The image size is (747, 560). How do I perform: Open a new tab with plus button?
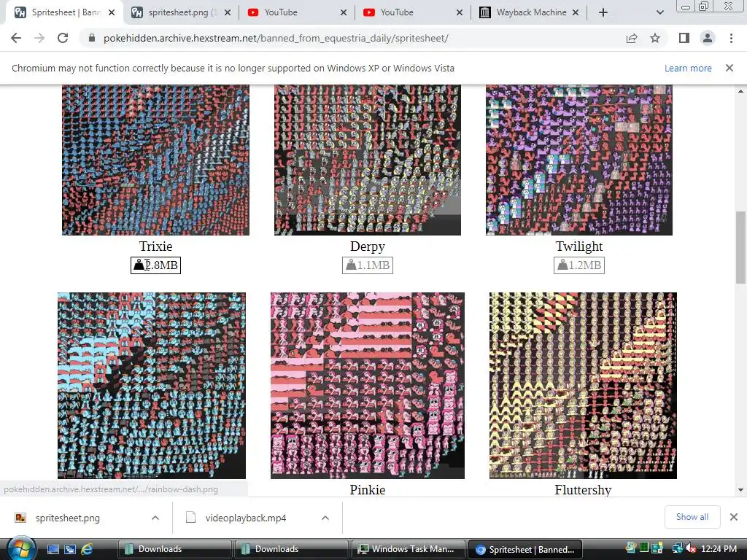(x=603, y=12)
